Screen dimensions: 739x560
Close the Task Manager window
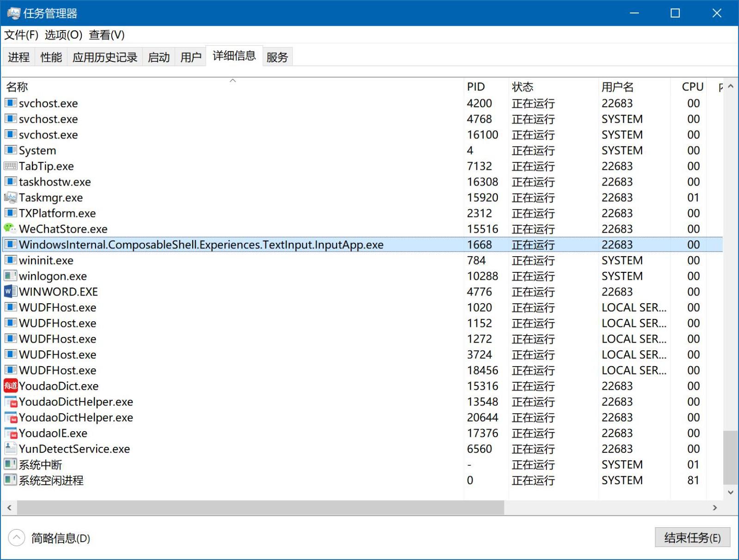point(717,13)
